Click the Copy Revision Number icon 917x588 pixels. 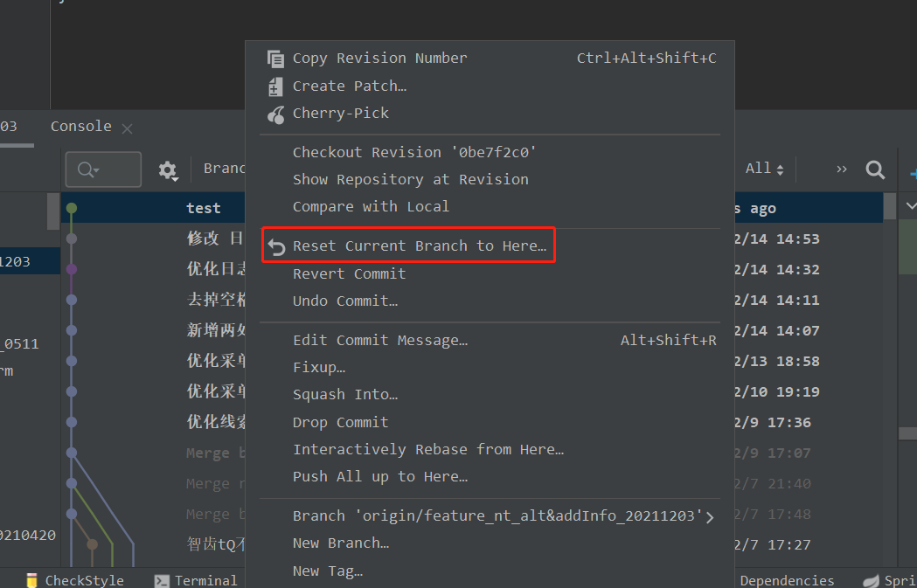[275, 59]
